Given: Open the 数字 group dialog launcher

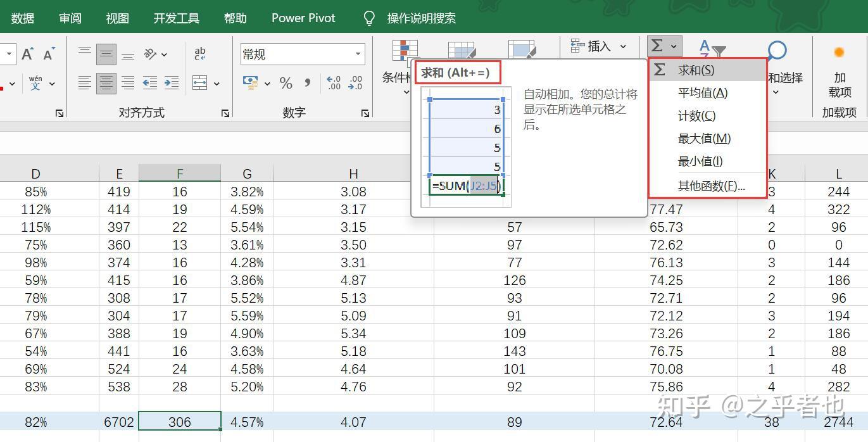Looking at the screenshot, I should point(366,113).
